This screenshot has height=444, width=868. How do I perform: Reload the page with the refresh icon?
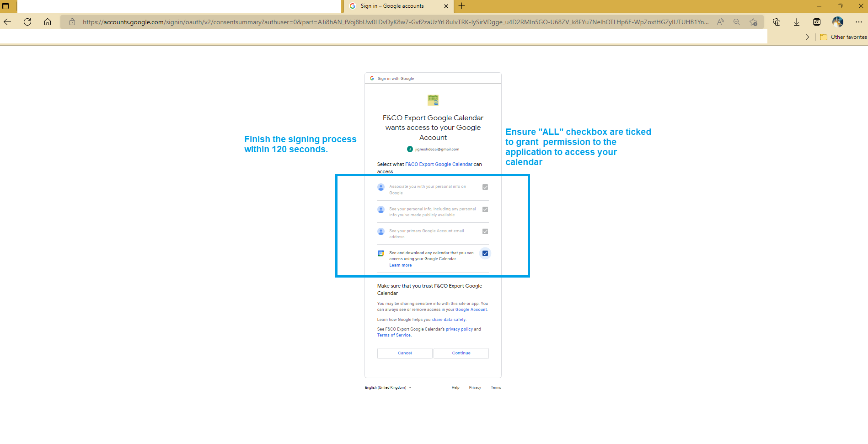(x=27, y=22)
